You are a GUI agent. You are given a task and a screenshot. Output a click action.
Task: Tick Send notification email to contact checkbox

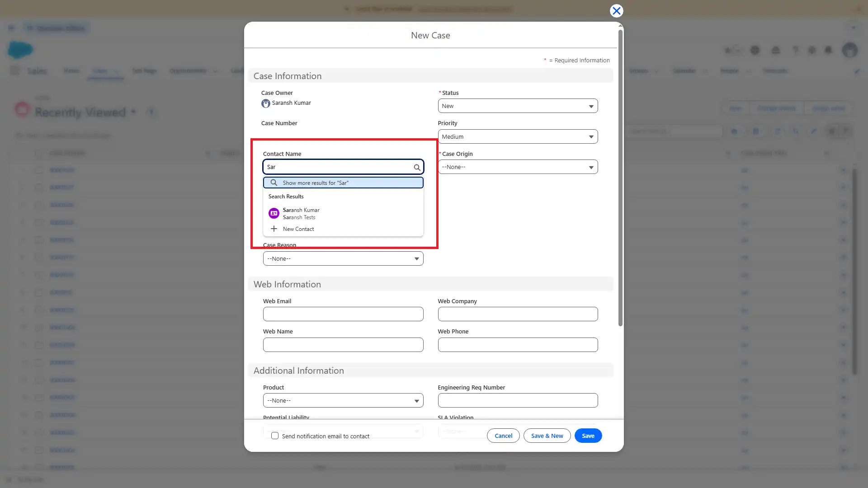click(275, 436)
